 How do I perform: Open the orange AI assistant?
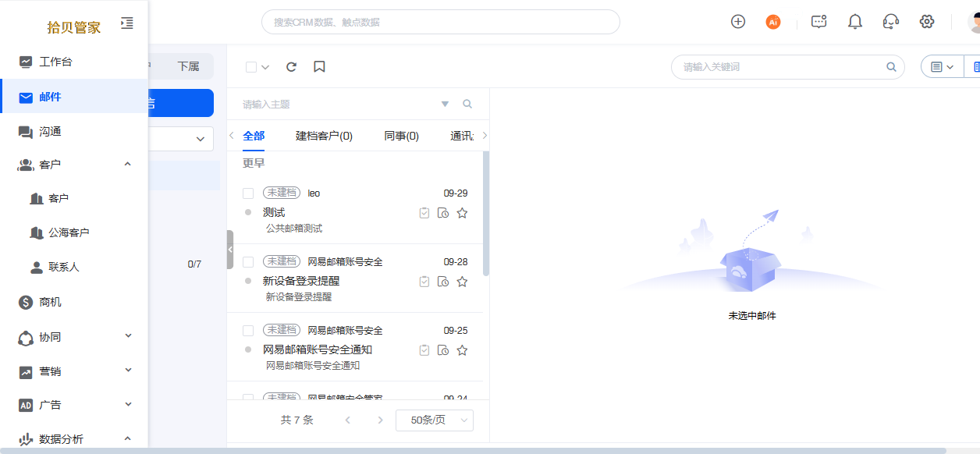(773, 22)
